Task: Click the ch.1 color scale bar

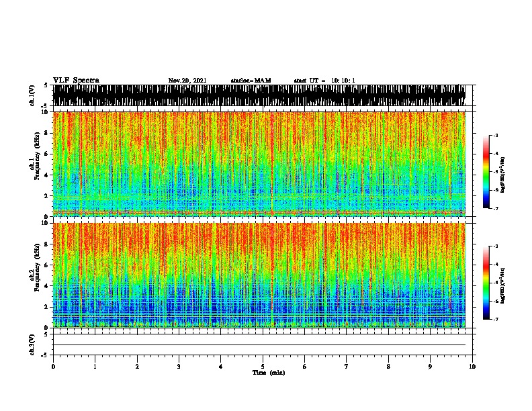Action: pyautogui.click(x=486, y=172)
